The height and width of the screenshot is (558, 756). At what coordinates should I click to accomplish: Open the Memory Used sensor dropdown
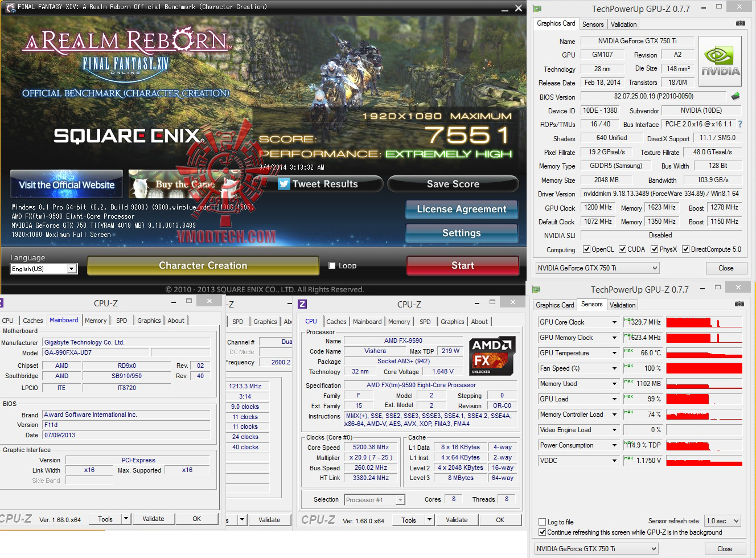614,384
